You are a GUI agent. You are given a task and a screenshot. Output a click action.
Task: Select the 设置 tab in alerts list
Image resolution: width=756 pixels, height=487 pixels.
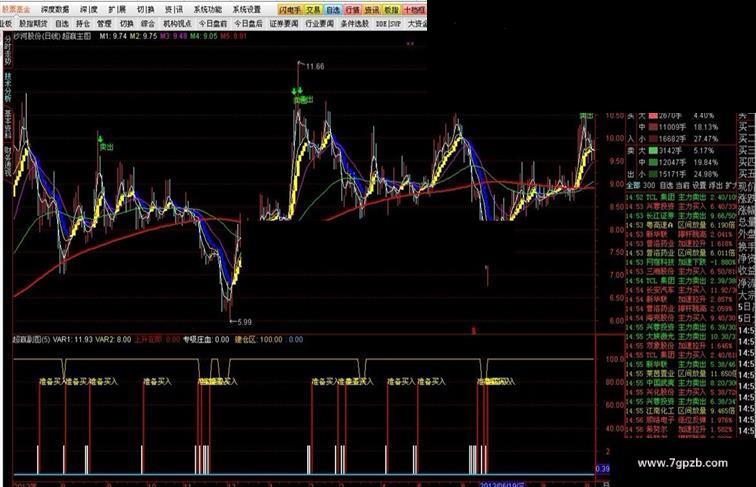(x=699, y=185)
